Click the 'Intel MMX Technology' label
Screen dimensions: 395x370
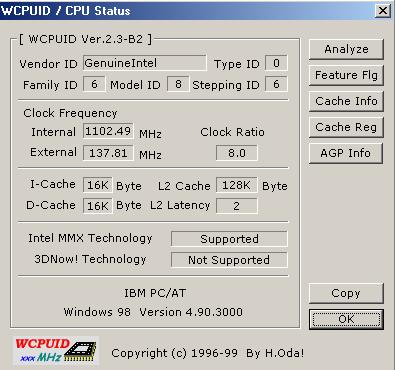[90, 238]
